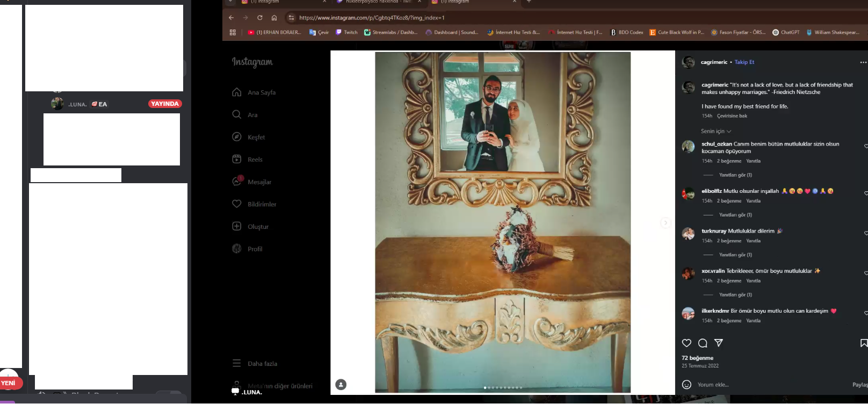Image resolution: width=868 pixels, height=404 pixels.
Task: Click the Oluştur plus icon
Action: coord(237,226)
